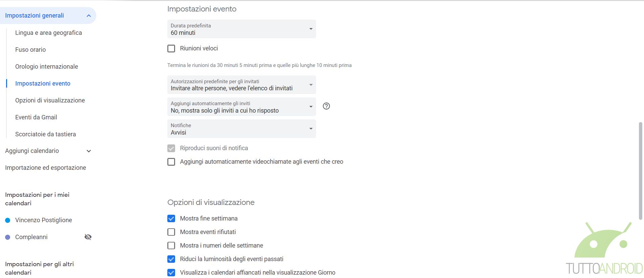644x278 pixels.
Task: Select Lingua e area geografica menu item
Action: pos(49,33)
